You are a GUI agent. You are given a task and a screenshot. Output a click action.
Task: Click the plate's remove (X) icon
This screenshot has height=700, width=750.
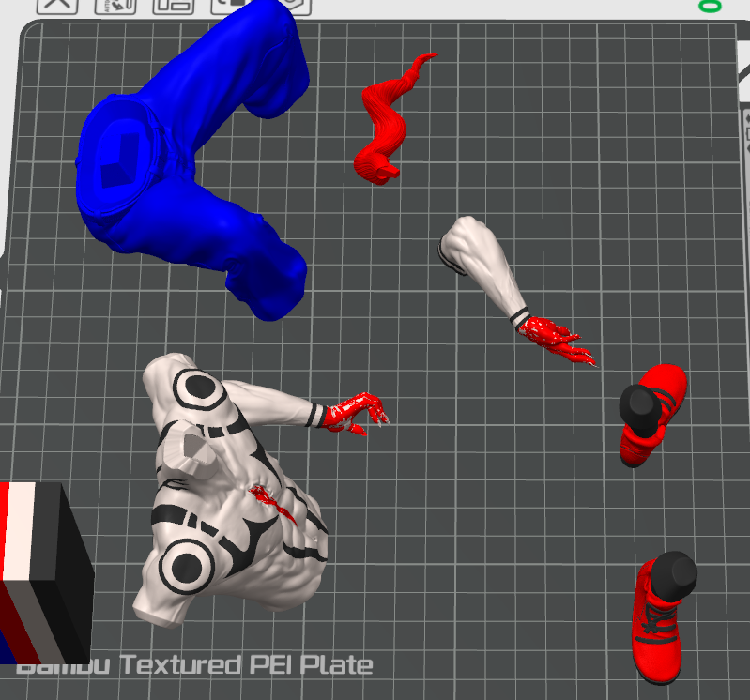point(57,6)
